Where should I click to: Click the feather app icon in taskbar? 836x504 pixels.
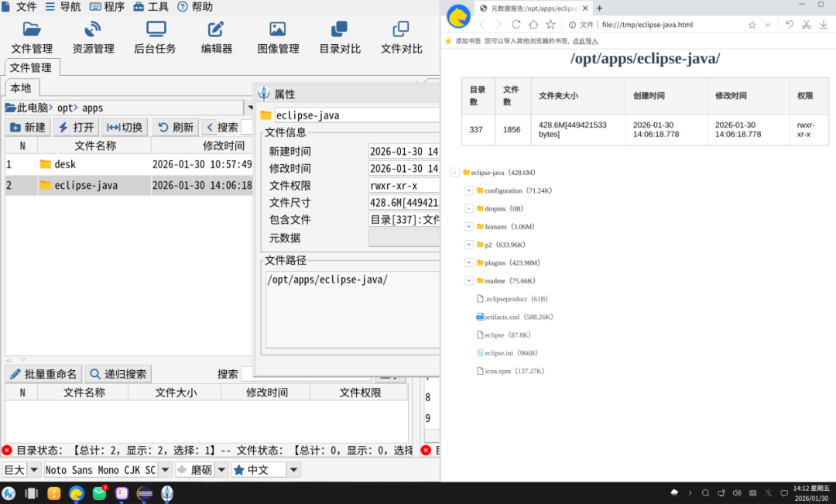[x=167, y=493]
